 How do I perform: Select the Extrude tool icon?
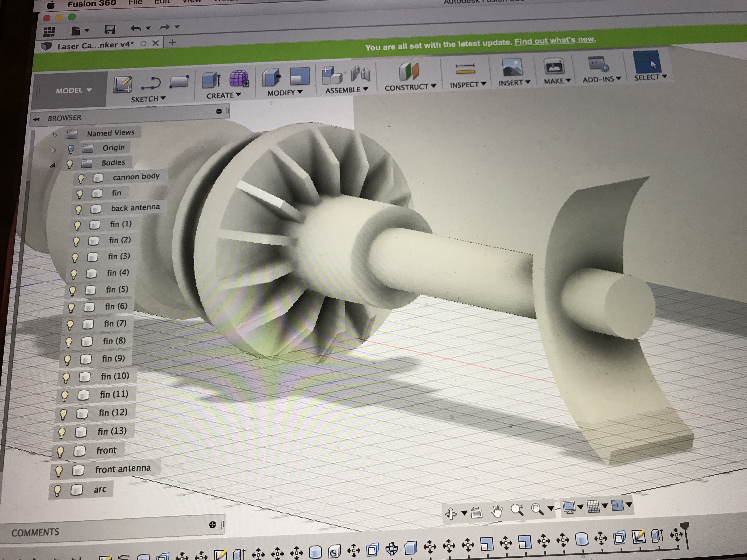click(x=211, y=80)
